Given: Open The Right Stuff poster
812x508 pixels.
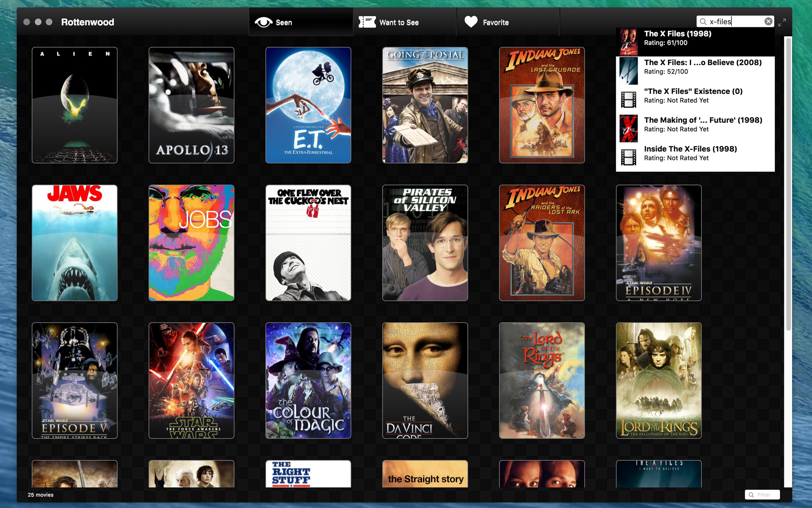Looking at the screenshot, I should point(308,474).
